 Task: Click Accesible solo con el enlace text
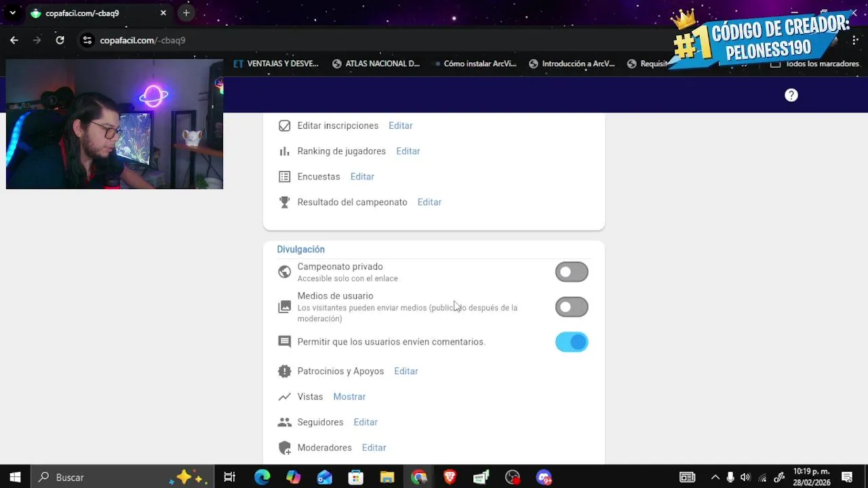click(x=347, y=279)
